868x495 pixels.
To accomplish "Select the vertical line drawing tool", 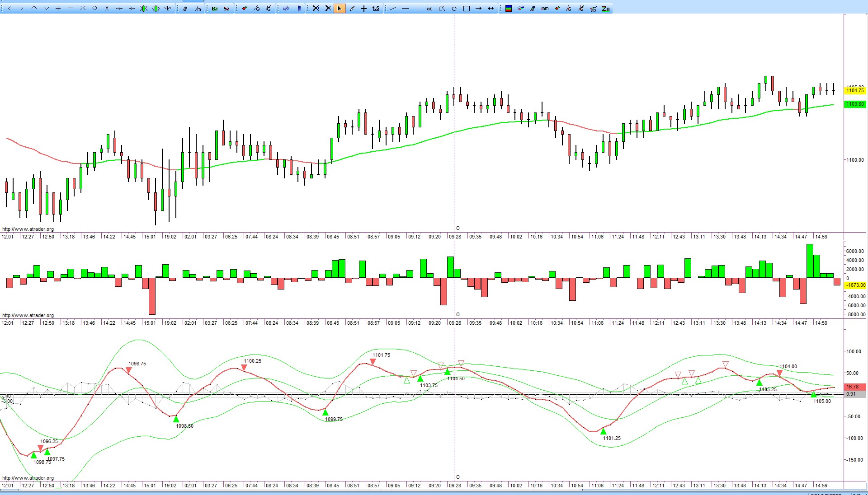I will [x=418, y=9].
